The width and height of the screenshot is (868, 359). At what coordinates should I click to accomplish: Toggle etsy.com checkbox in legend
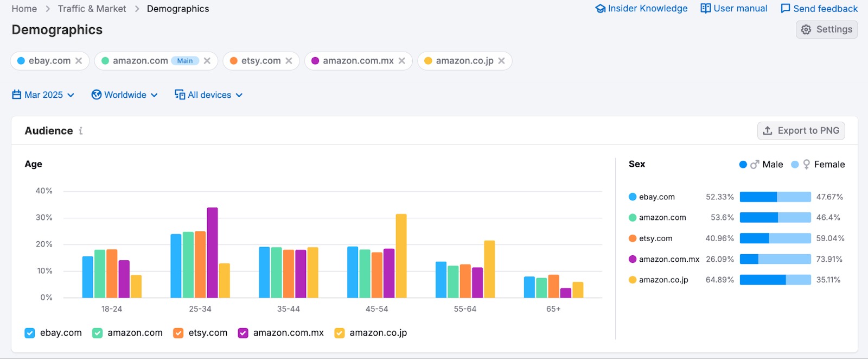tap(178, 333)
